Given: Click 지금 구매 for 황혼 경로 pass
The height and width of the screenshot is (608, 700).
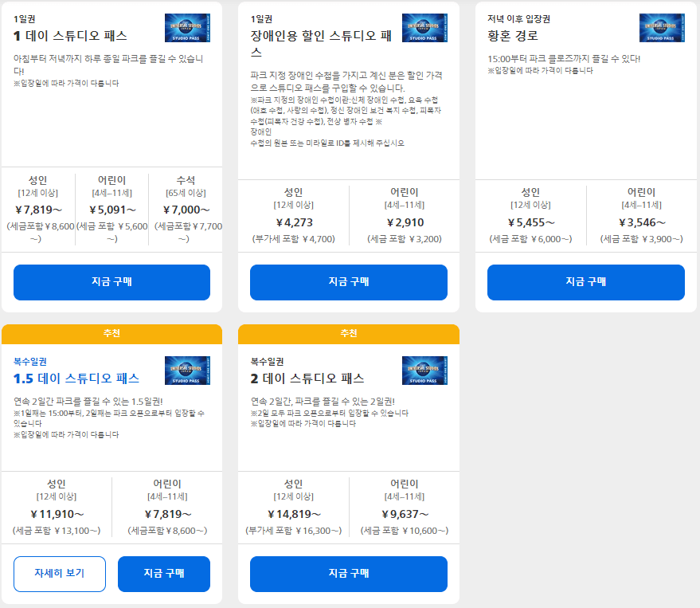Looking at the screenshot, I should coord(585,282).
